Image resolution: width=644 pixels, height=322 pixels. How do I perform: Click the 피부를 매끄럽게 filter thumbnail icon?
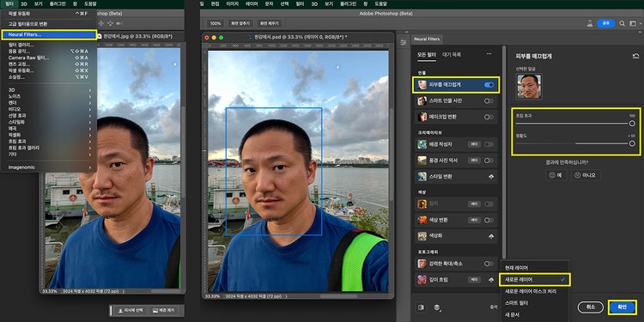point(422,85)
